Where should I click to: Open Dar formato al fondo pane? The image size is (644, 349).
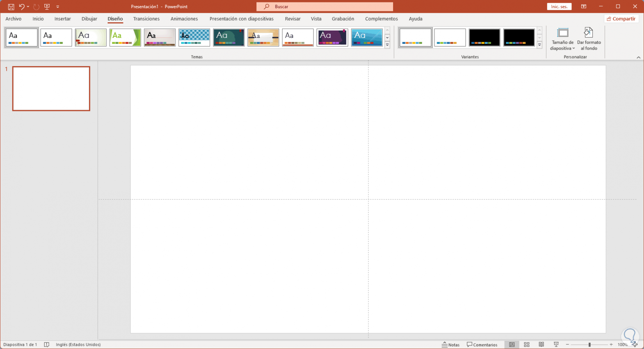589,39
